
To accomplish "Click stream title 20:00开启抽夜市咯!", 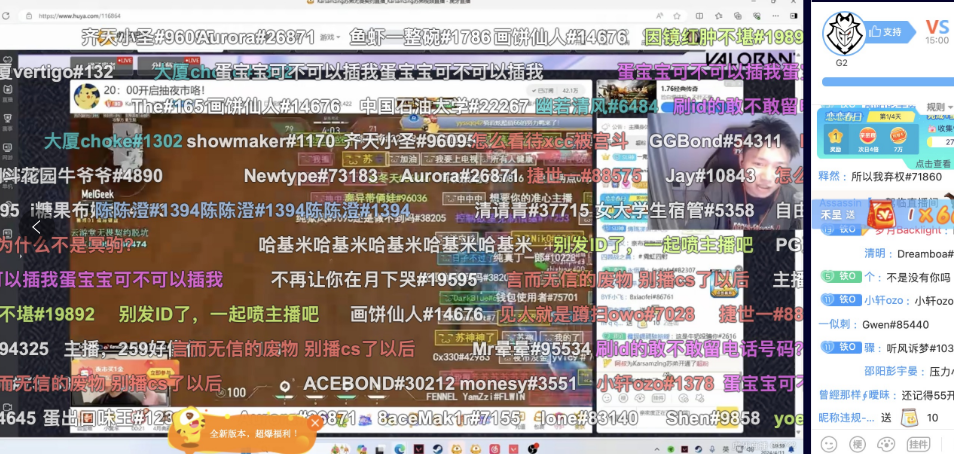I will (154, 89).
